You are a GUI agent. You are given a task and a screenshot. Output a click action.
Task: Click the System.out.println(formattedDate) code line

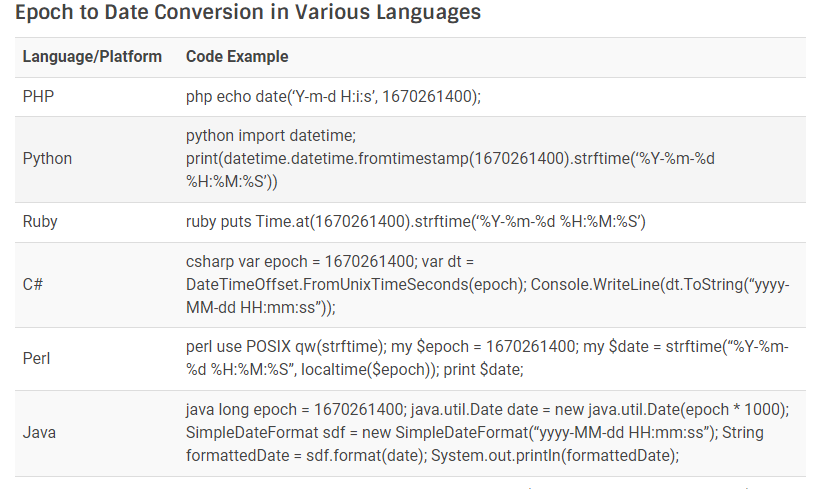pos(432,456)
